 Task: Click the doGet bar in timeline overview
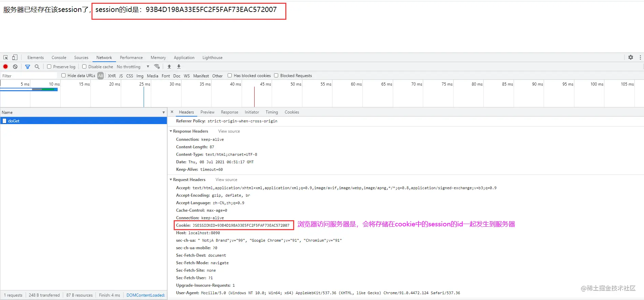[29, 89]
